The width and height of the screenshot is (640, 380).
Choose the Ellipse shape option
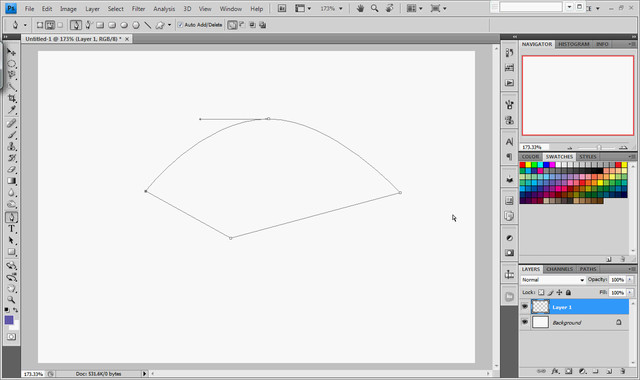(x=124, y=25)
